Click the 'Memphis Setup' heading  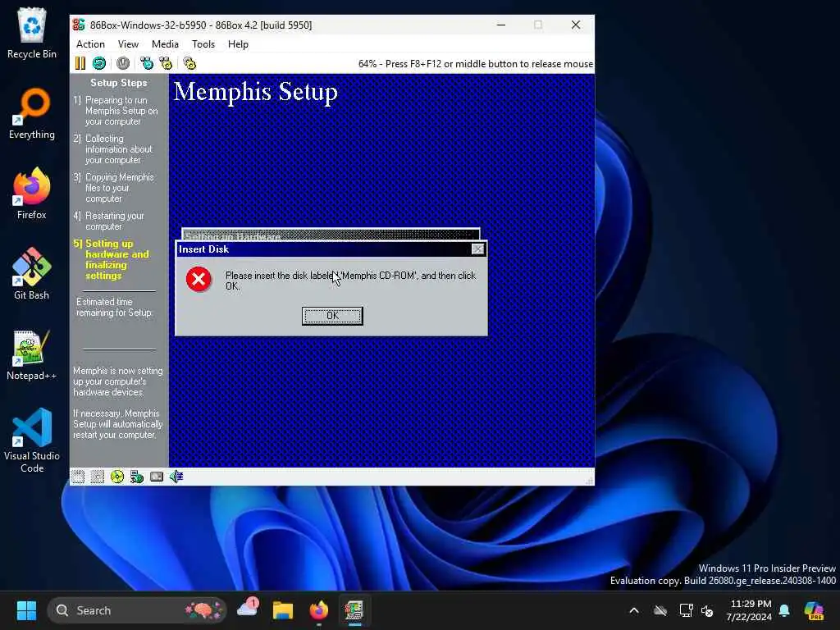[256, 92]
